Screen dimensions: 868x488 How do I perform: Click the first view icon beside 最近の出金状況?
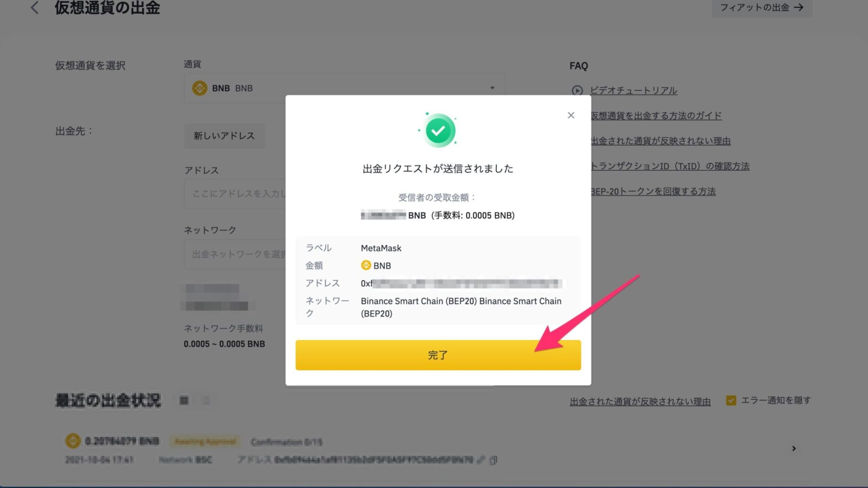184,400
